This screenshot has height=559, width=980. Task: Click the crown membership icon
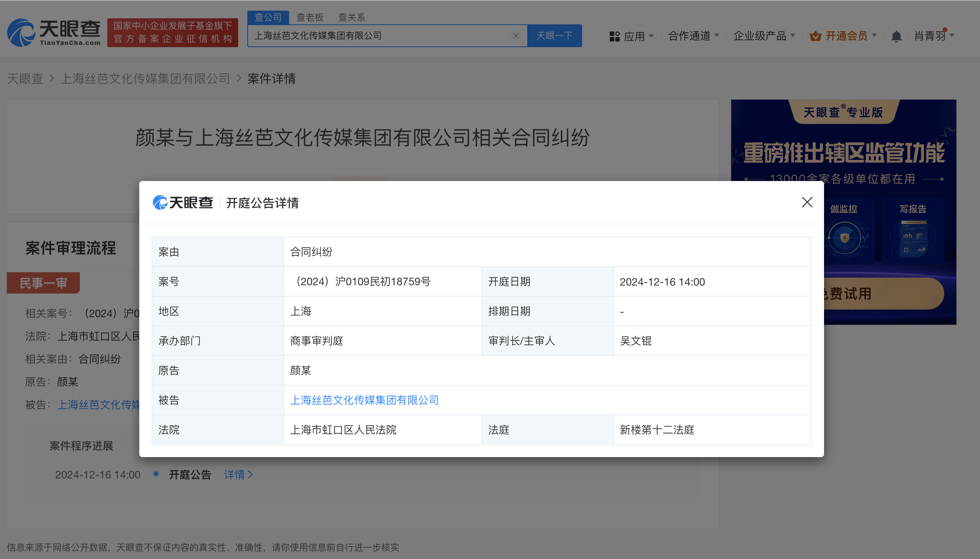click(815, 36)
